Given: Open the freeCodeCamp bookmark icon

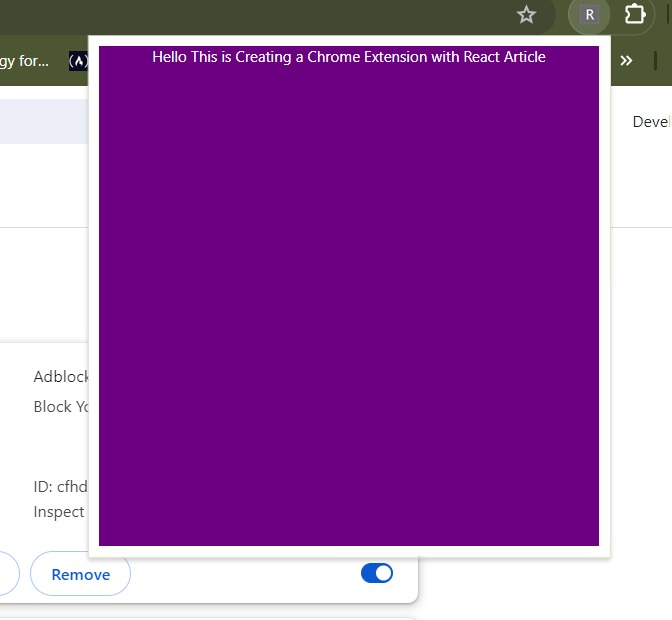Looking at the screenshot, I should pyautogui.click(x=78, y=61).
